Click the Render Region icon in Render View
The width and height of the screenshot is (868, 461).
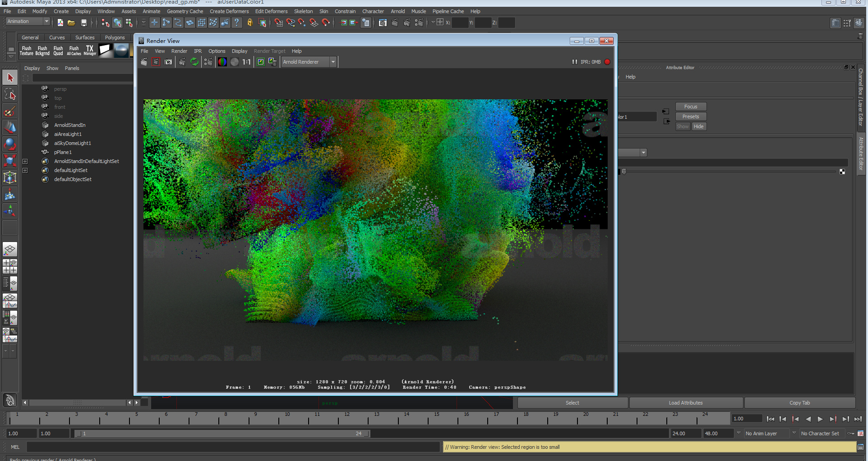point(156,62)
